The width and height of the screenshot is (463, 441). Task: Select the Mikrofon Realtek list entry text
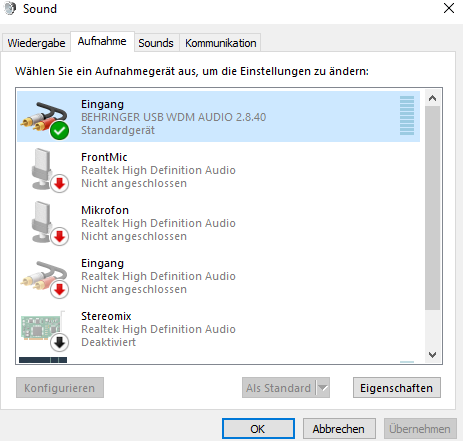pos(158,223)
